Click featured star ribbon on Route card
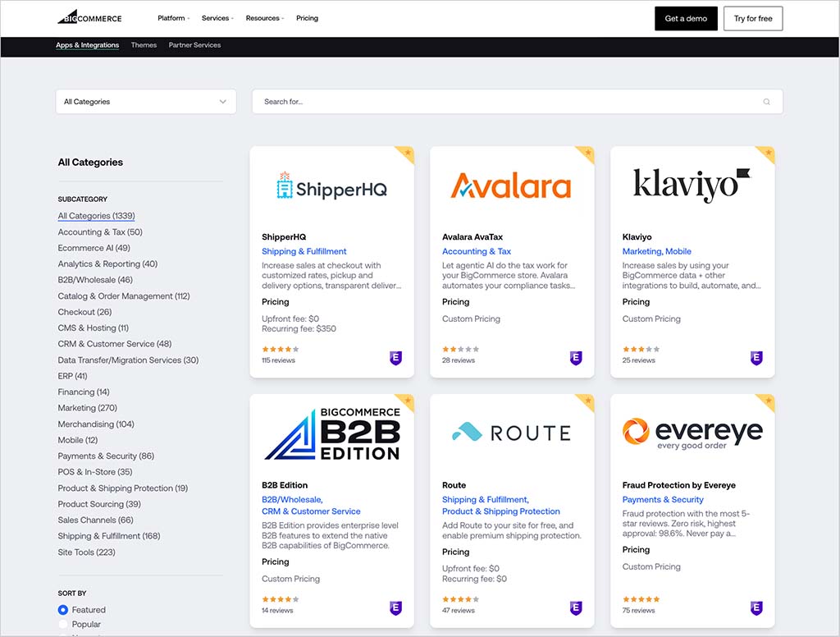Image resolution: width=840 pixels, height=637 pixels. (587, 401)
